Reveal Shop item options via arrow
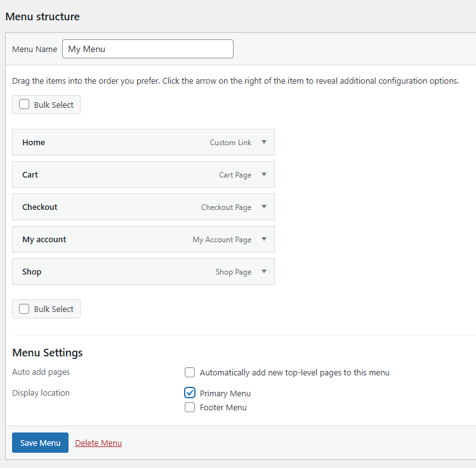 (264, 272)
